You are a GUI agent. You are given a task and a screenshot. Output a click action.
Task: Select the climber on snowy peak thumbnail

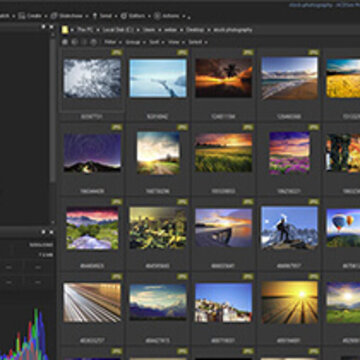click(289, 228)
